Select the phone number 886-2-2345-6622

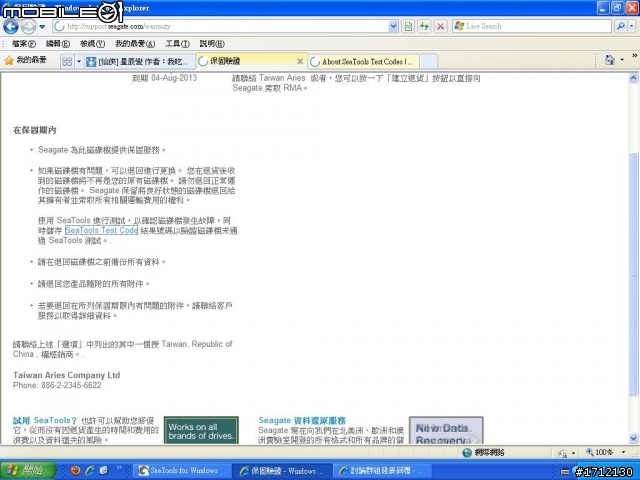pos(71,385)
